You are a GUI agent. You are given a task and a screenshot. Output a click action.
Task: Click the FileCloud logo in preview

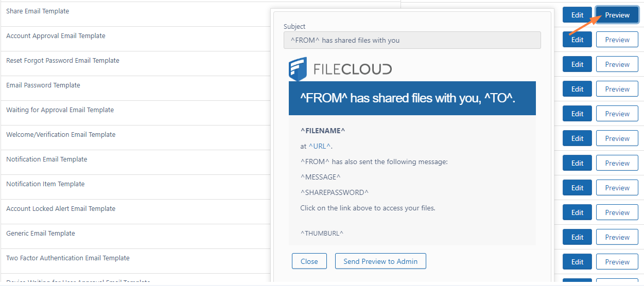[x=340, y=69]
